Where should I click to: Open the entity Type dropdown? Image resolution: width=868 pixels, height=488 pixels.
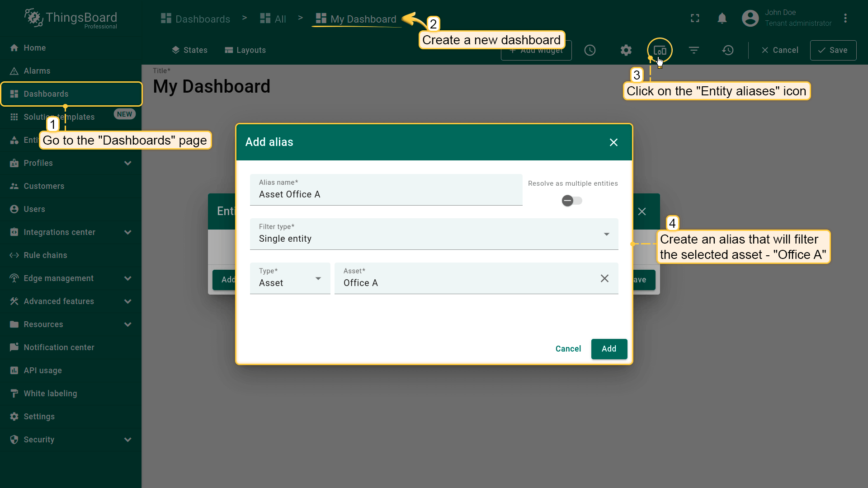(x=290, y=278)
